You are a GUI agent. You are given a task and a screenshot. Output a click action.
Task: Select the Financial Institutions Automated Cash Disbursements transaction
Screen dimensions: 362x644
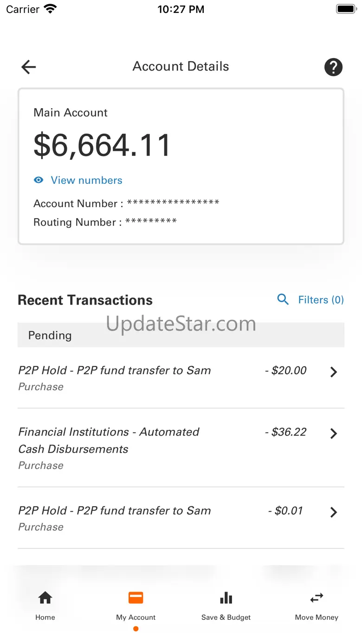click(x=109, y=440)
